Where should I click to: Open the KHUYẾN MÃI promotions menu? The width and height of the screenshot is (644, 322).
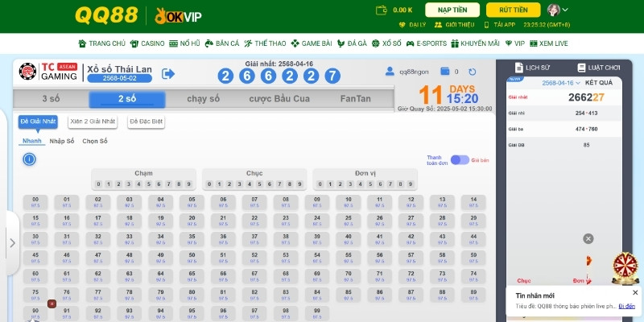475,43
